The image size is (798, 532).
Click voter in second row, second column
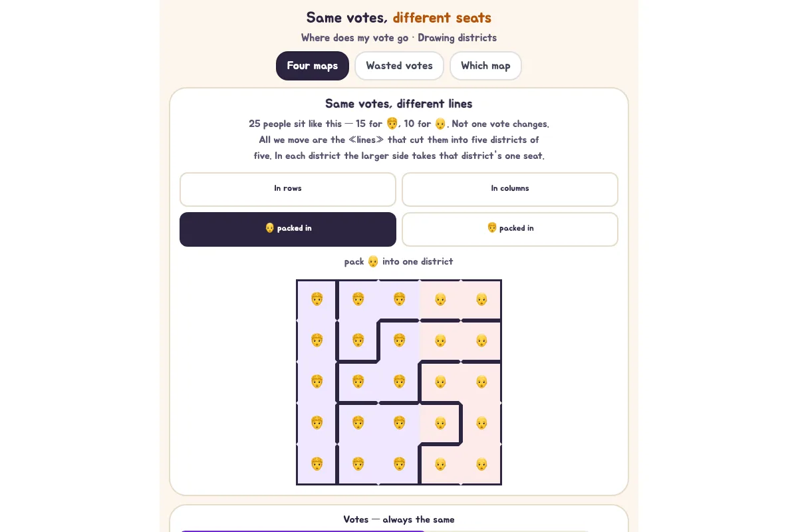[358, 340]
